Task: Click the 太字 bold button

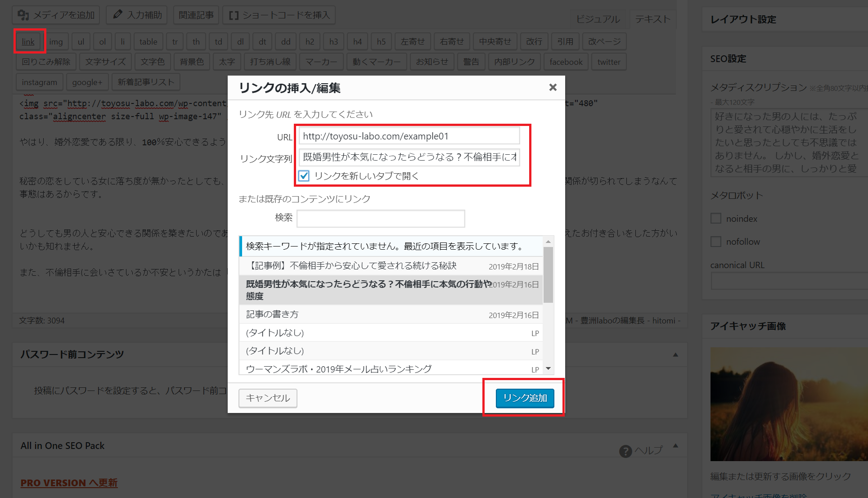Action: (x=227, y=62)
